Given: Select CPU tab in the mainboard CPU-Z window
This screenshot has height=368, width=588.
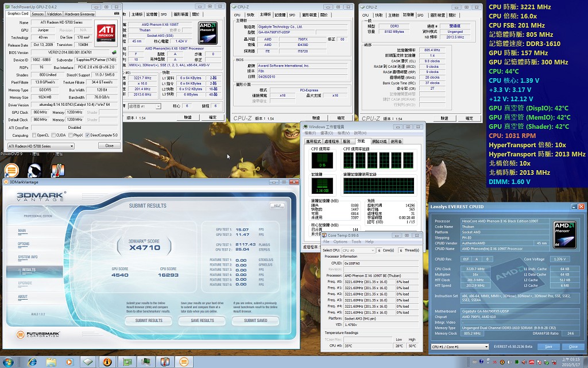Looking at the screenshot, I should 237,15.
